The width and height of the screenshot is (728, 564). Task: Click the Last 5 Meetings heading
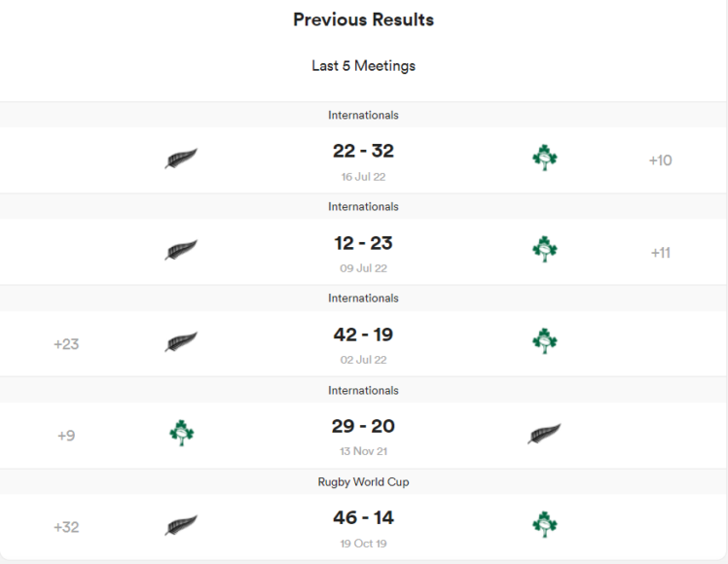click(x=363, y=66)
